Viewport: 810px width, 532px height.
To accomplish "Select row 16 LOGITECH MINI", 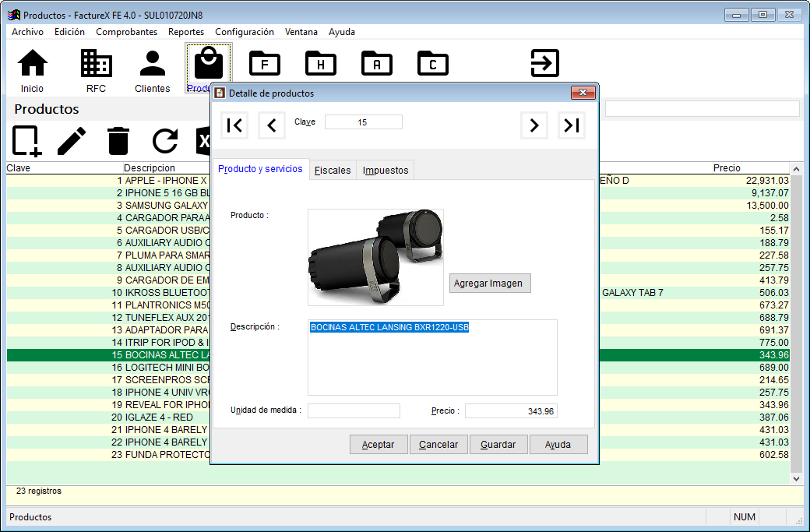I will click(398, 367).
